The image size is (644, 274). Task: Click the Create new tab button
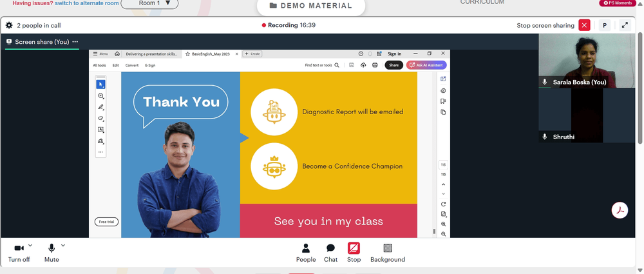click(252, 54)
